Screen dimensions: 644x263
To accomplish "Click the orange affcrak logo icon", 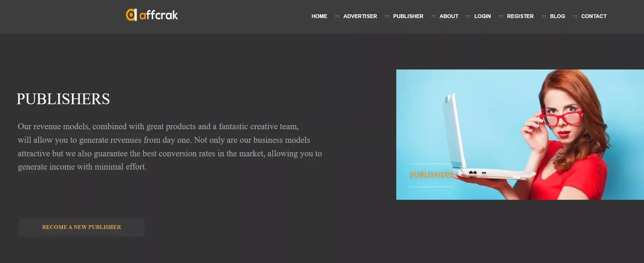I will pyautogui.click(x=131, y=15).
